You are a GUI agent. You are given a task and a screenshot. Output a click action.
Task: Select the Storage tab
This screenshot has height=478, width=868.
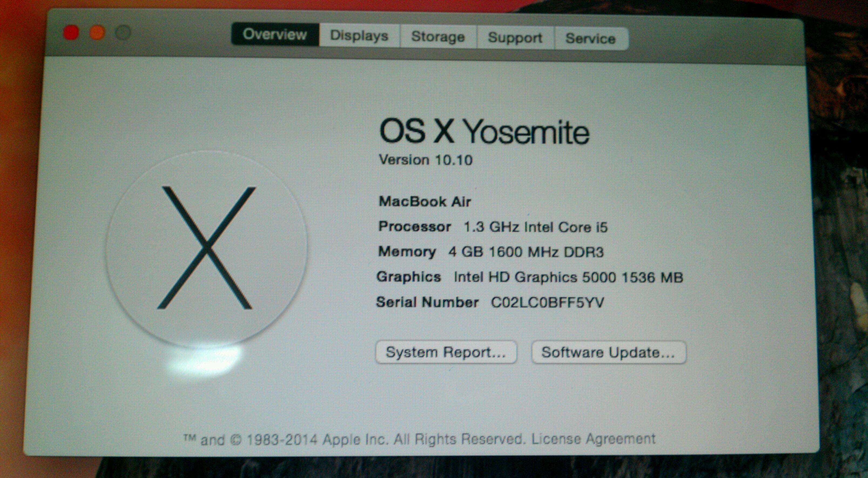tap(438, 37)
